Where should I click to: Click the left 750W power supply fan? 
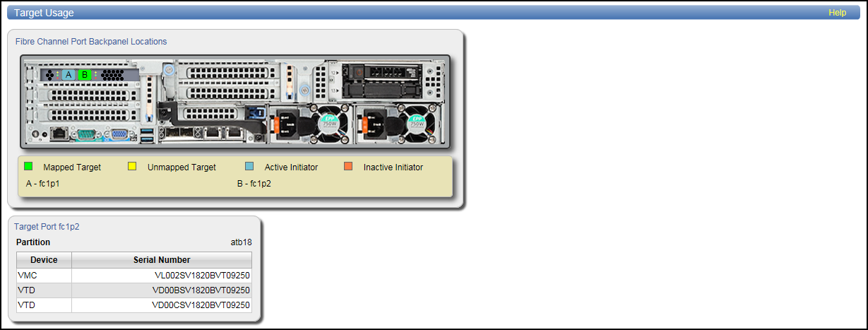pyautogui.click(x=330, y=123)
